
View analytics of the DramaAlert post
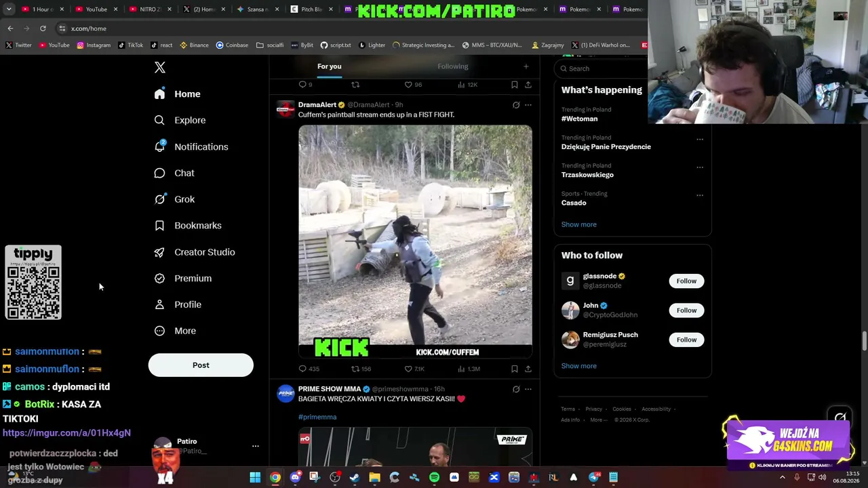[469, 369]
